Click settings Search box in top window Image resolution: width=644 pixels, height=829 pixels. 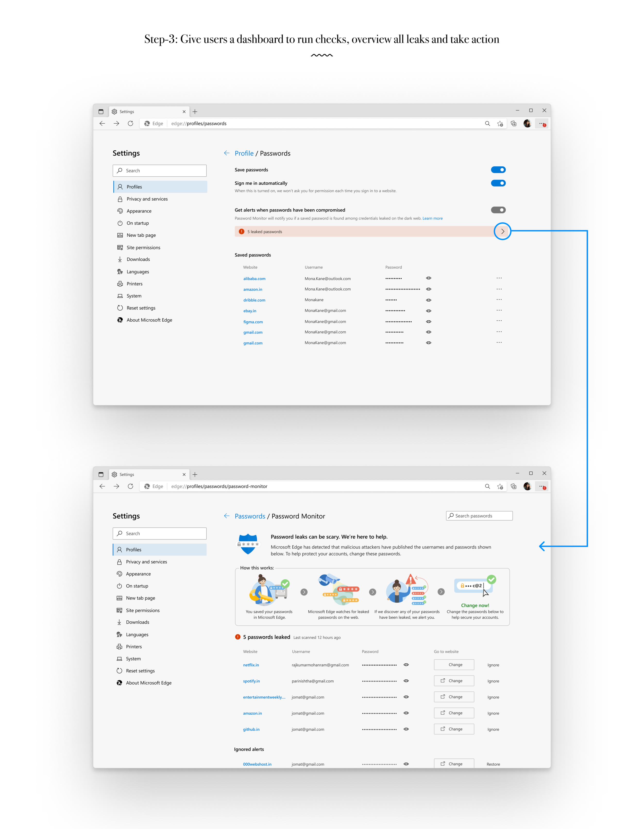click(159, 170)
